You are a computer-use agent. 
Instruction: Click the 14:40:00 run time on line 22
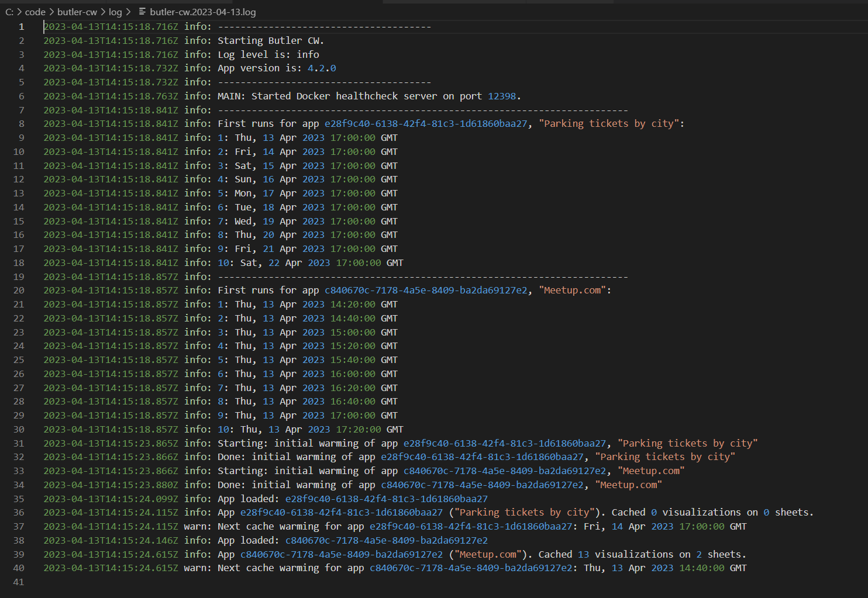click(x=353, y=318)
